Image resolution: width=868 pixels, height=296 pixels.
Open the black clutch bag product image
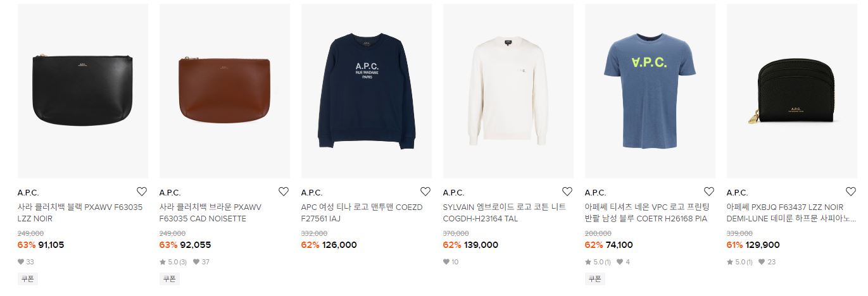pyautogui.click(x=83, y=91)
